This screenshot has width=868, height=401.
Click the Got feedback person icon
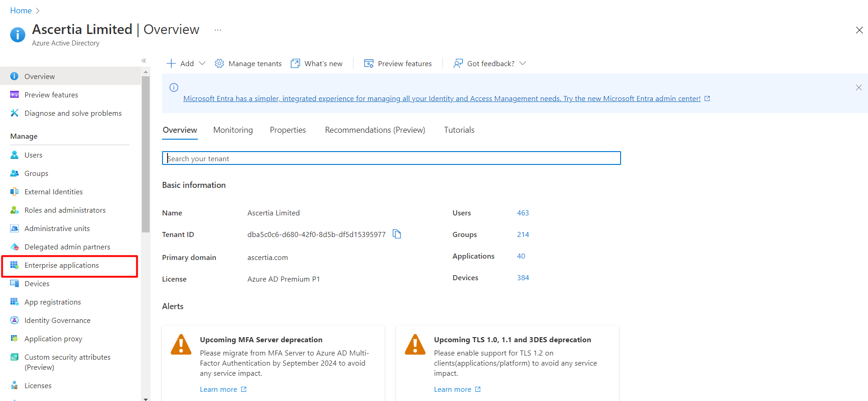click(458, 63)
